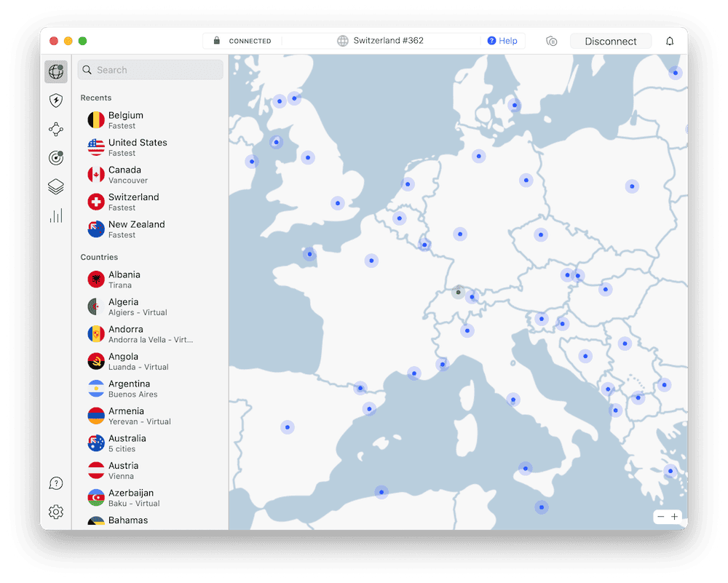Select the New Zealand flag in Recents
The height and width of the screenshot is (583, 728).
[x=96, y=229]
